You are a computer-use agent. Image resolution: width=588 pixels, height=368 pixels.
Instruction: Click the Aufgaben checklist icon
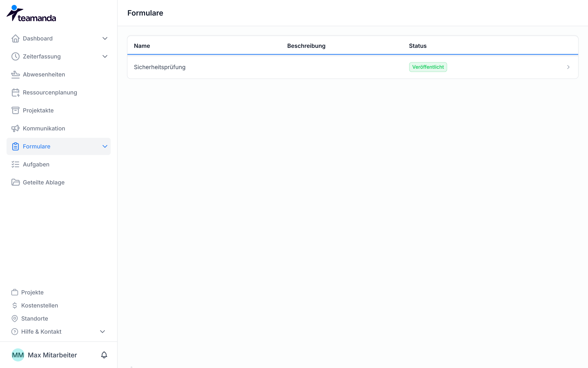pyautogui.click(x=16, y=165)
